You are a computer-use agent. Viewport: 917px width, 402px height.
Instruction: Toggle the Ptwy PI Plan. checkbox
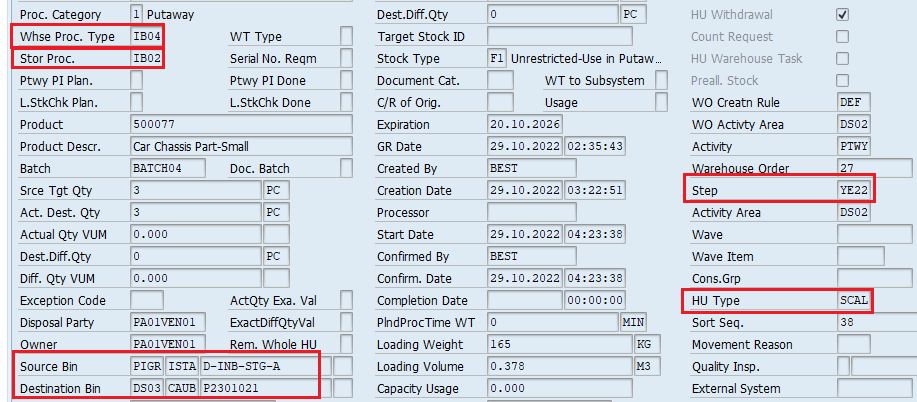[x=136, y=81]
